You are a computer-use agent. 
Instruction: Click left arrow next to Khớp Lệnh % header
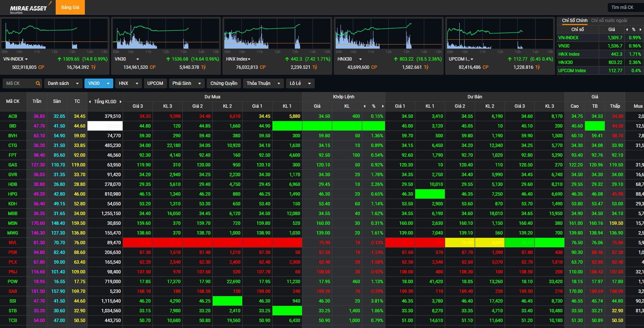(x=365, y=106)
